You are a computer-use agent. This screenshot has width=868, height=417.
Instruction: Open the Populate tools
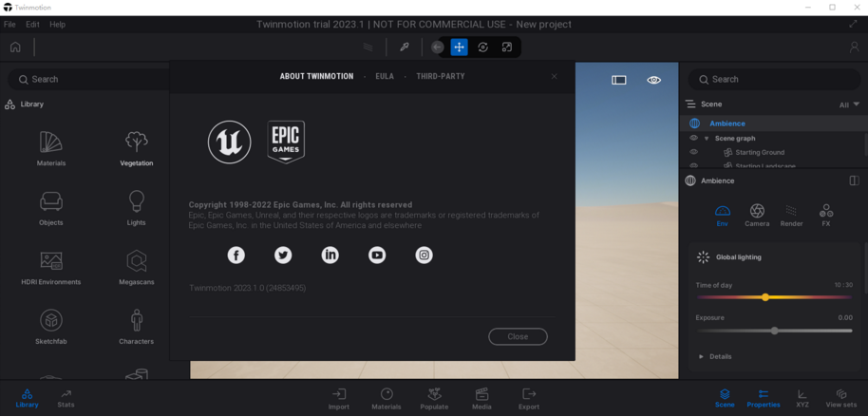[x=434, y=399]
